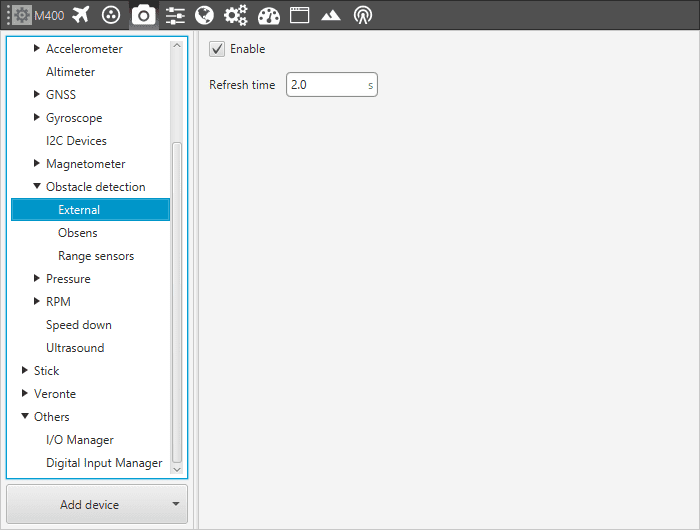
Task: Open the Add device dropdown arrow
Action: tap(176, 504)
